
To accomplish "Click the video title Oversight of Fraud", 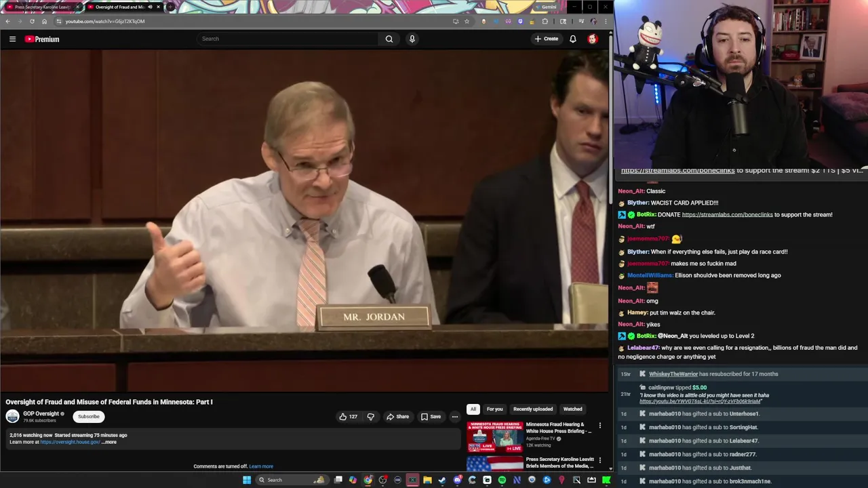I will [x=109, y=402].
